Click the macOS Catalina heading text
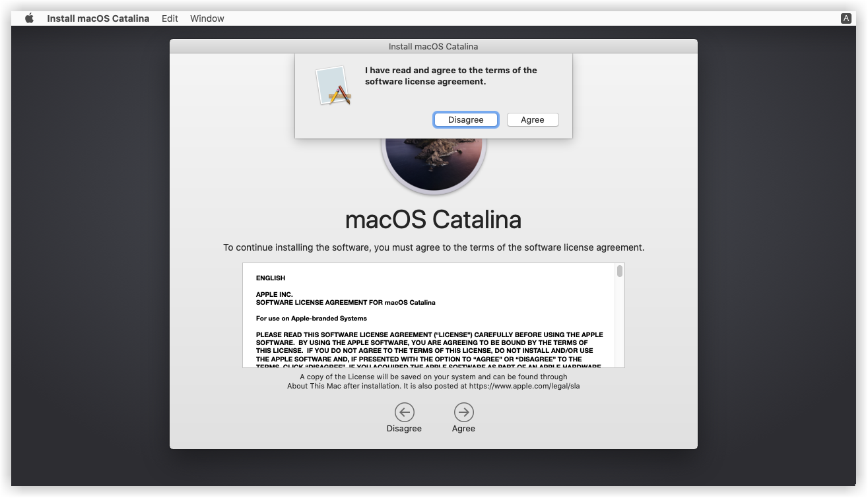Image resolution: width=868 pixels, height=498 pixels. click(433, 220)
